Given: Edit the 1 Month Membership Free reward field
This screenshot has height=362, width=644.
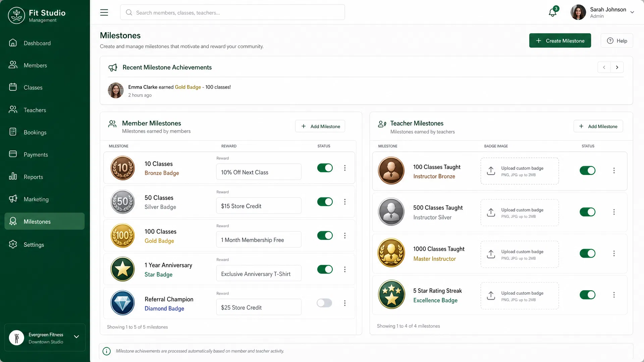Looking at the screenshot, I should pyautogui.click(x=259, y=240).
